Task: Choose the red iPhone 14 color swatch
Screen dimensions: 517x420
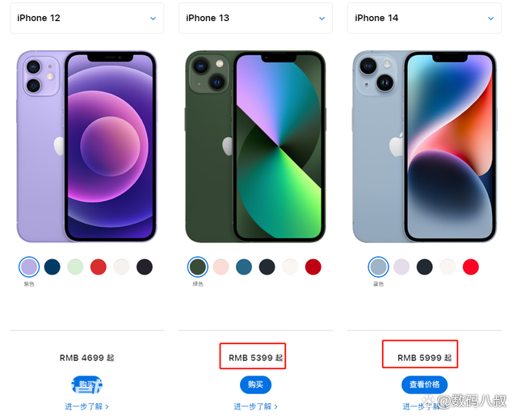Action: point(470,267)
